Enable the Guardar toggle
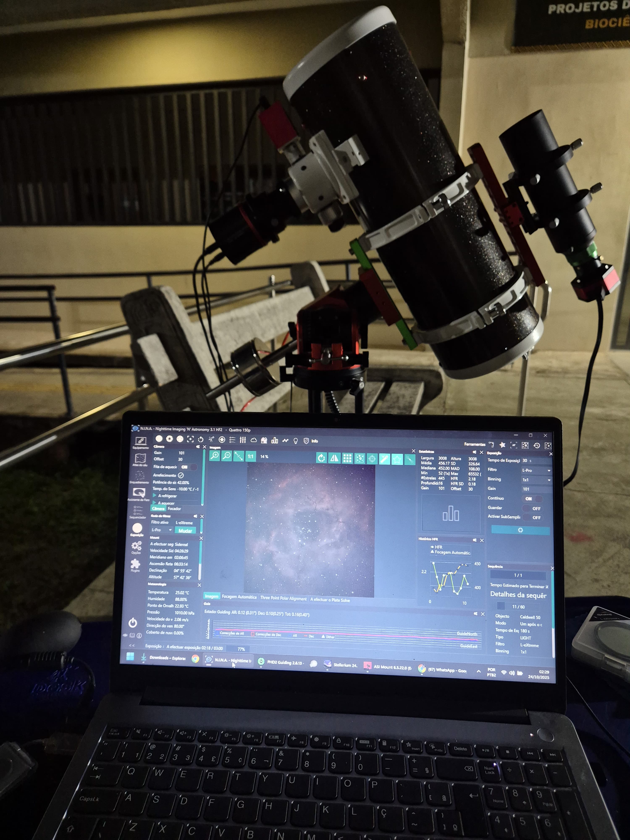Viewport: 630px width, 840px height. (533, 508)
